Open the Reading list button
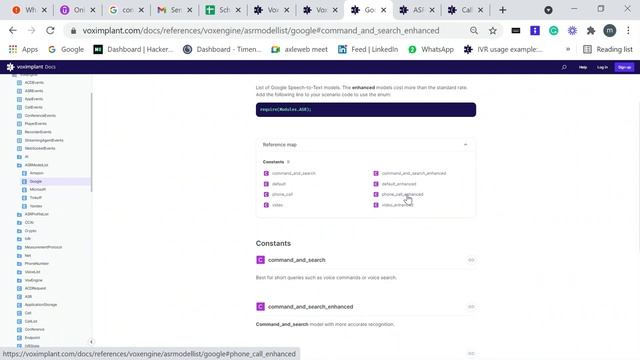The width and height of the screenshot is (640, 360). tap(608, 49)
